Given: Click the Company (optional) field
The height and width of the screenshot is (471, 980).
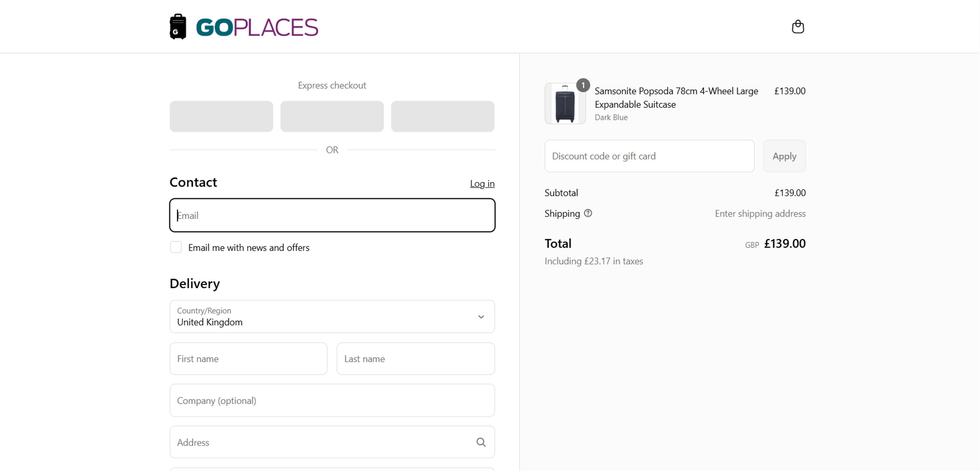Looking at the screenshot, I should coord(332,400).
